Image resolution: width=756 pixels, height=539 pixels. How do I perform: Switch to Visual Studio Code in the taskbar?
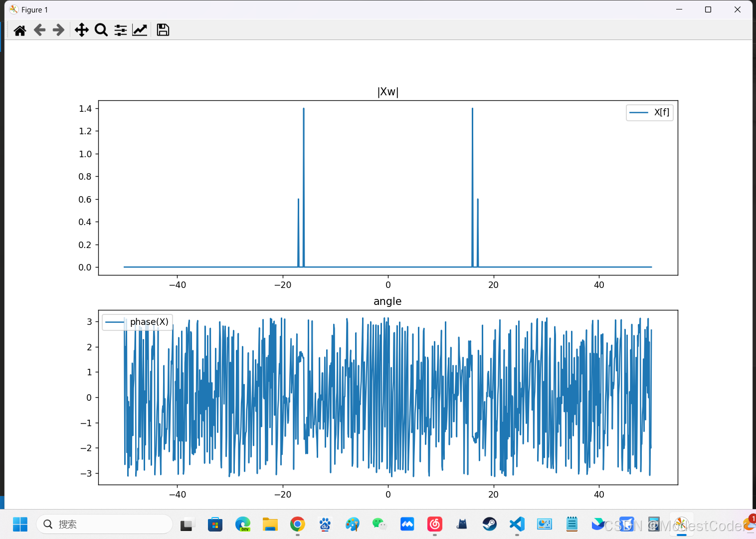click(517, 525)
